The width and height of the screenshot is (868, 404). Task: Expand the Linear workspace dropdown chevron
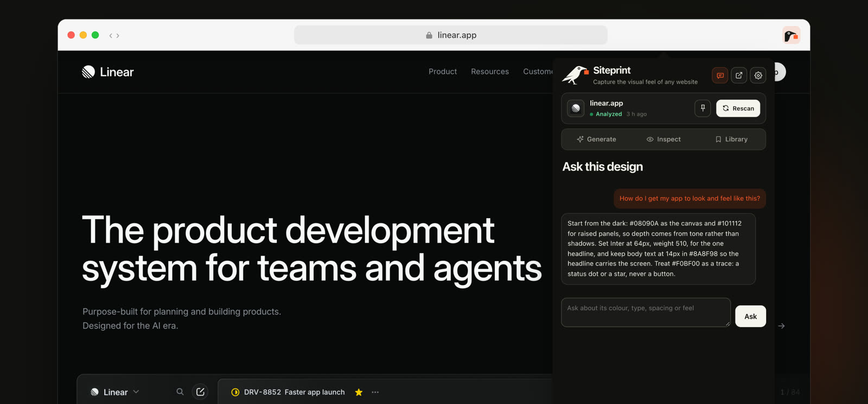tap(136, 392)
